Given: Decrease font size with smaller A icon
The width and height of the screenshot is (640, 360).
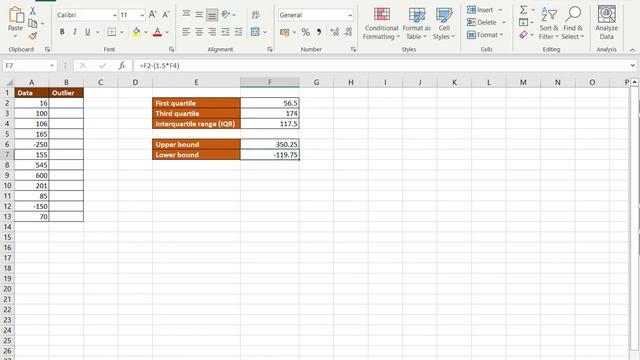Looking at the screenshot, I should click(x=166, y=15).
